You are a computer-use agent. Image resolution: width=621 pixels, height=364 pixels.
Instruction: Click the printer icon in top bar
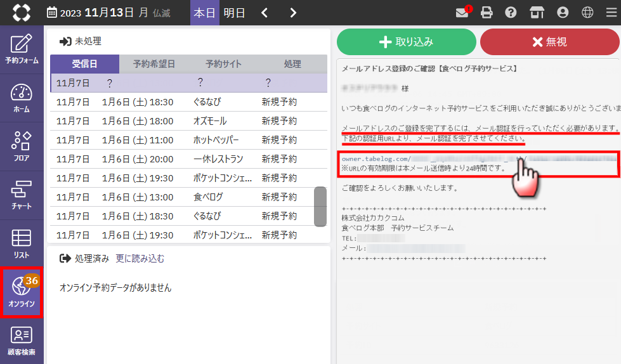(487, 13)
